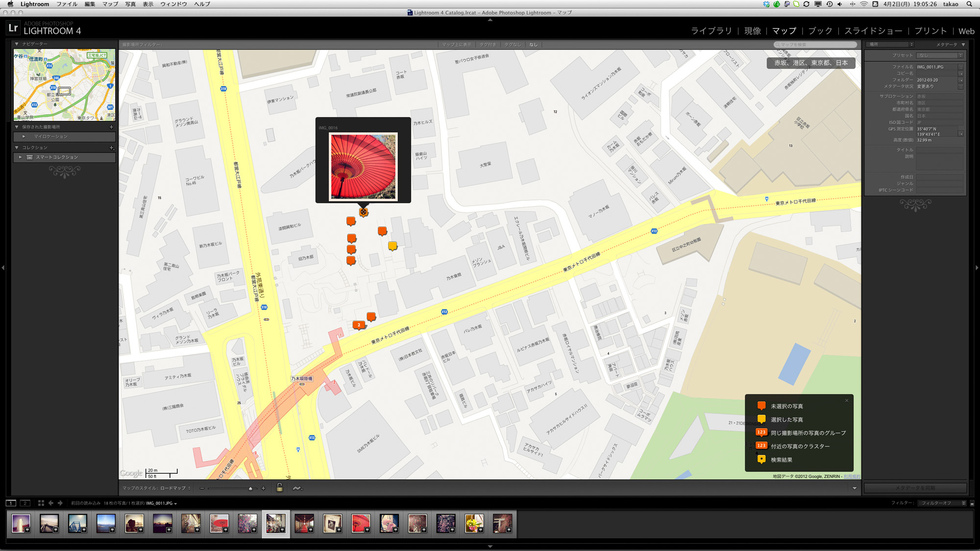The height and width of the screenshot is (551, 980).
Task: Go back with the left arrow icon
Action: [x=51, y=503]
